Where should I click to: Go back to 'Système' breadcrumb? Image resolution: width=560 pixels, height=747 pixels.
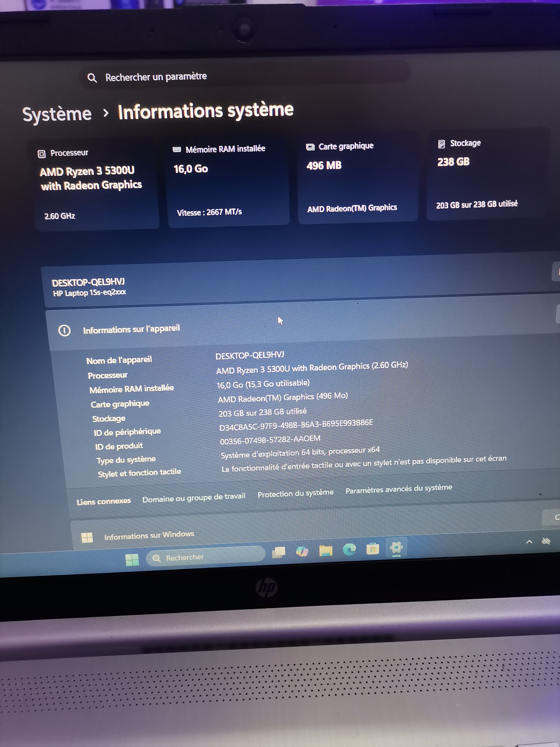(x=57, y=114)
